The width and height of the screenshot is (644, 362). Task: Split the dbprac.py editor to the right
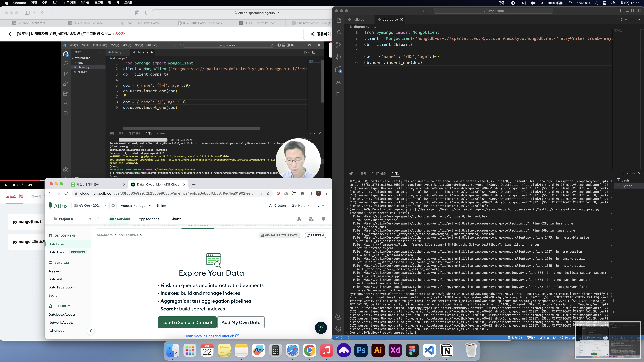pos(632,19)
